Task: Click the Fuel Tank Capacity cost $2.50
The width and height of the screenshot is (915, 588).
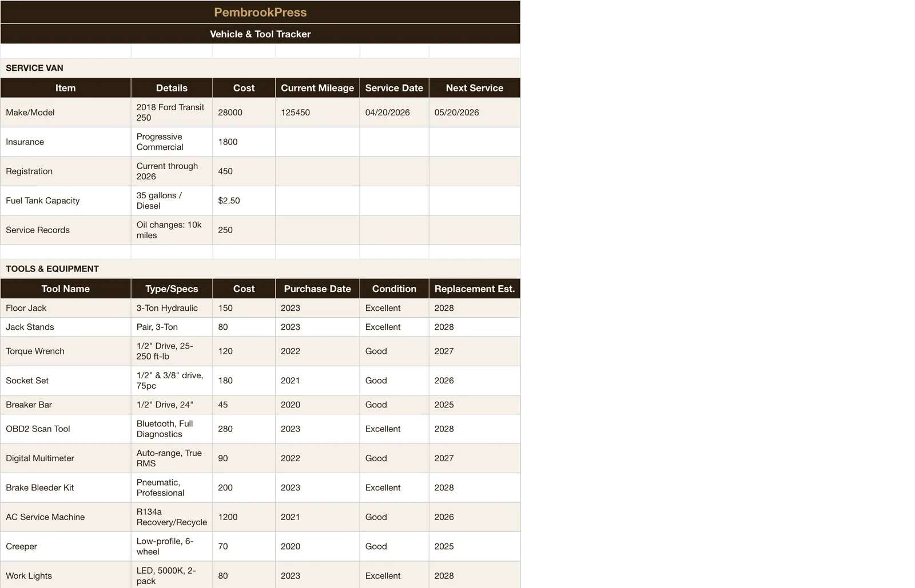Action: pos(244,201)
